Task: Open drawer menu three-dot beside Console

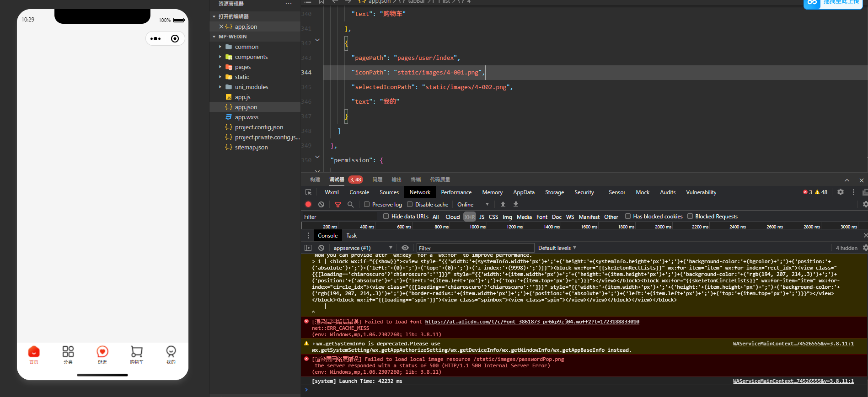Action: pos(308,236)
